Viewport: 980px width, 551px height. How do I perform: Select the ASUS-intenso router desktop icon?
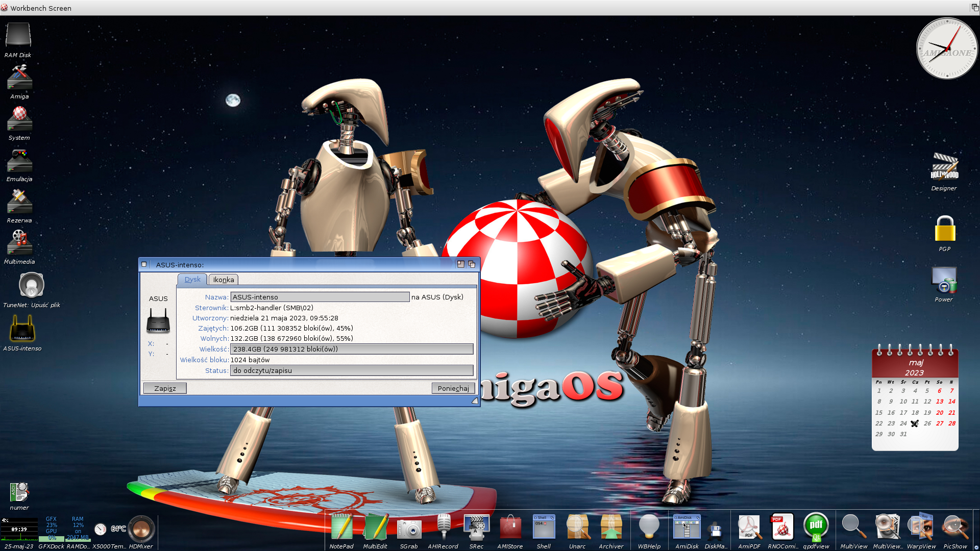[22, 328]
